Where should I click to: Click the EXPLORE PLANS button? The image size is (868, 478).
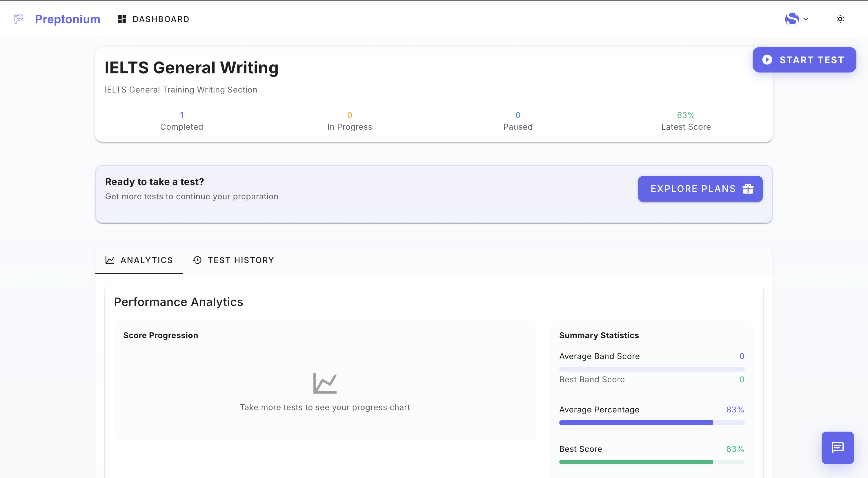[700, 189]
